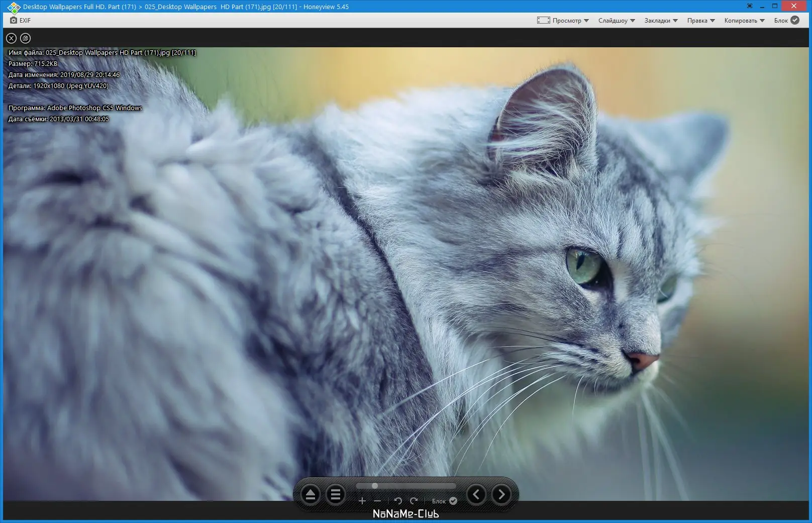This screenshot has width=812, height=523.
Task: Click the "Дата съёмки: 2013/03/31 00:48:05" line
Action: 58,119
